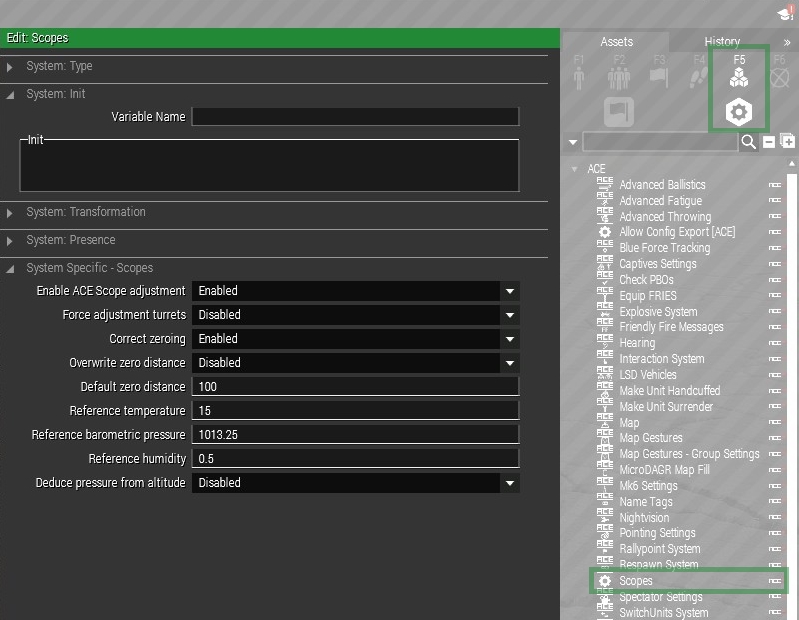The width and height of the screenshot is (799, 620).
Task: Select Pointing Settings module
Action: pos(657,533)
